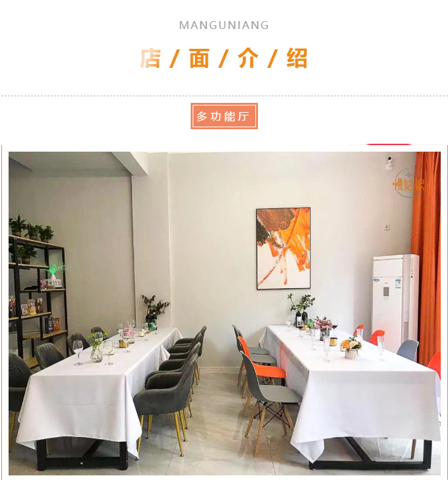448x480 pixels.
Task: Click the dashed divider line below title
Action: click(224, 96)
